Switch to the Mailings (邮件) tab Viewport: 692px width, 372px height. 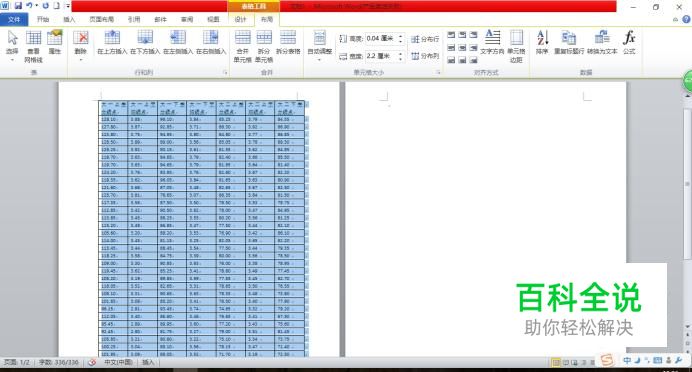tap(161, 19)
